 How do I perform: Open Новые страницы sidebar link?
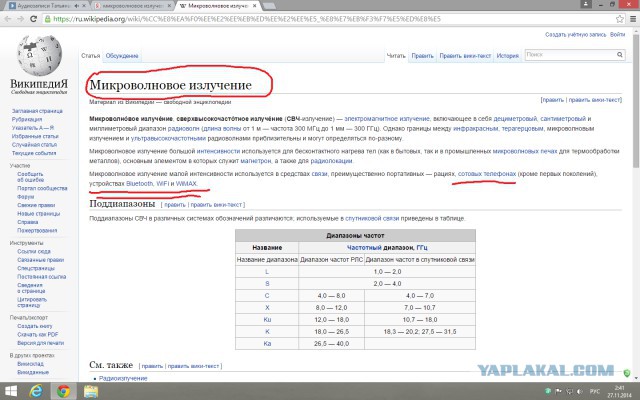[x=38, y=214]
